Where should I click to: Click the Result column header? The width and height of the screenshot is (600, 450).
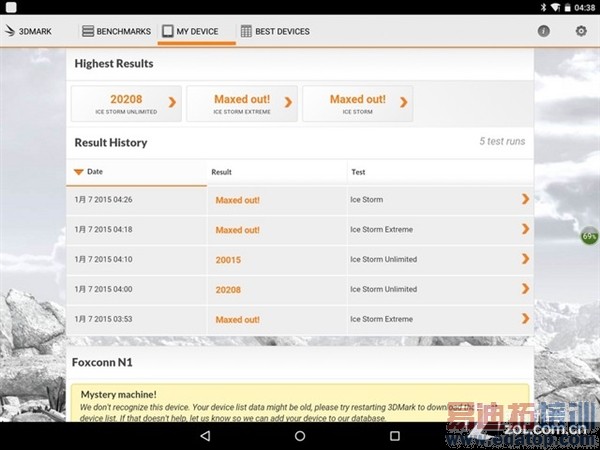tap(222, 172)
